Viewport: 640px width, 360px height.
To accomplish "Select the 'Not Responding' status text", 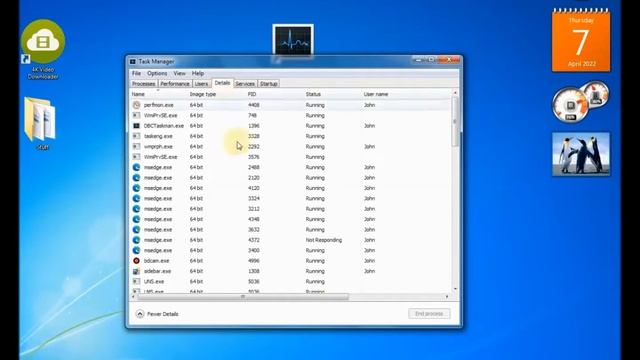I will coord(324,240).
